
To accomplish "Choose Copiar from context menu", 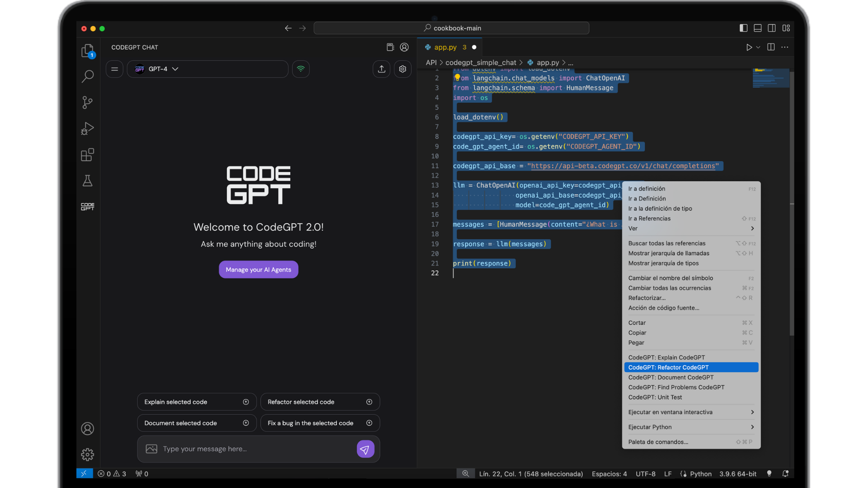I will pyautogui.click(x=691, y=333).
